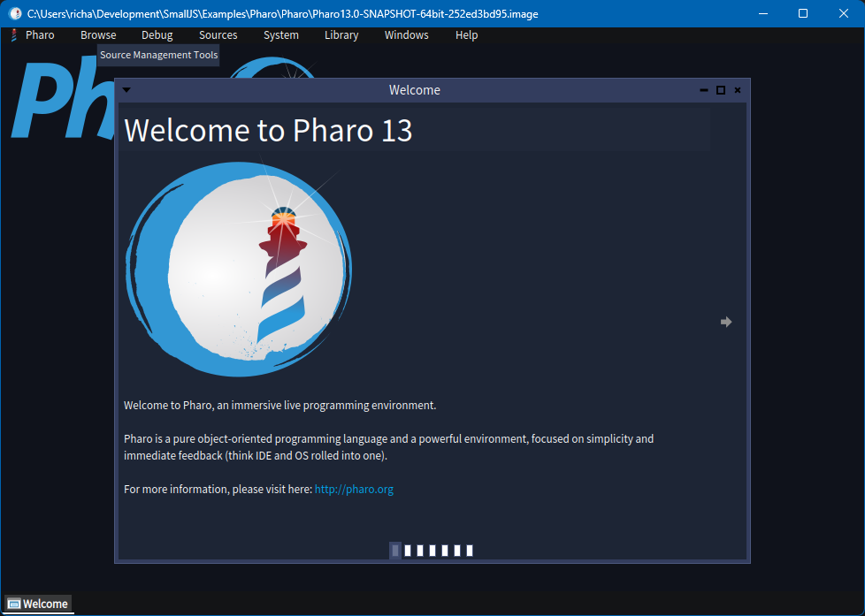The image size is (865, 616).
Task: Minimize the Welcome window
Action: click(x=704, y=90)
